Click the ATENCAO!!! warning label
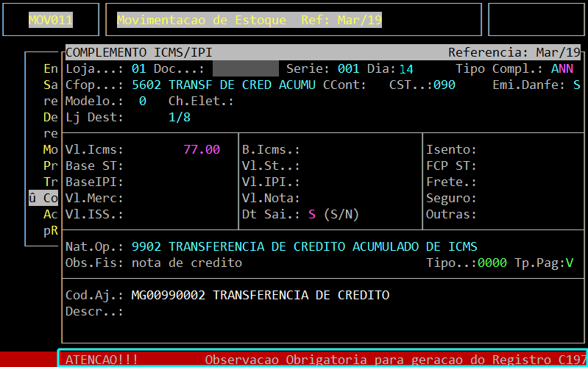 click(102, 360)
